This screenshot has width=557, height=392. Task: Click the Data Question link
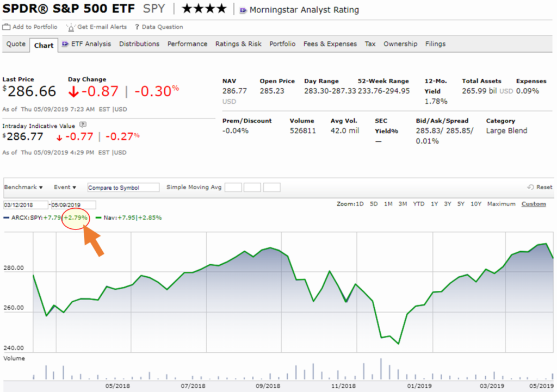(162, 27)
